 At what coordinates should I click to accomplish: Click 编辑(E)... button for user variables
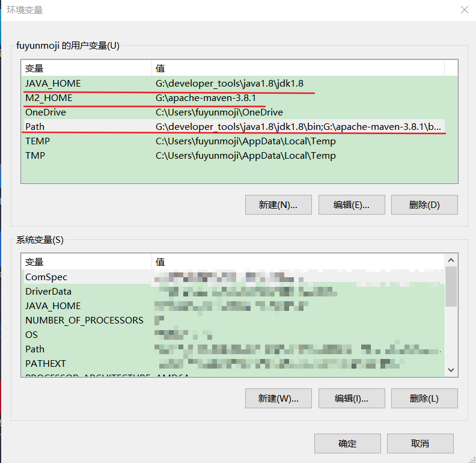tap(352, 205)
